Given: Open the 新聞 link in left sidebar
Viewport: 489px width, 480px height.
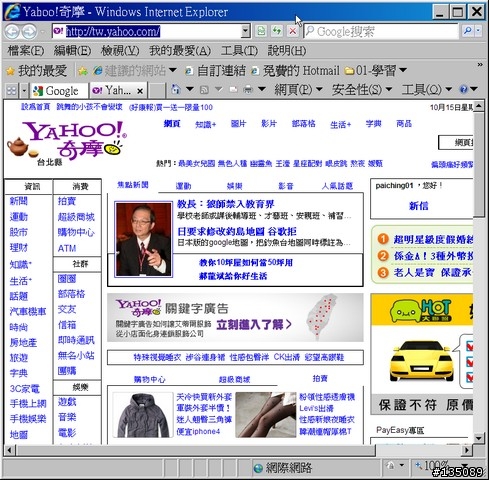Looking at the screenshot, I should (19, 201).
